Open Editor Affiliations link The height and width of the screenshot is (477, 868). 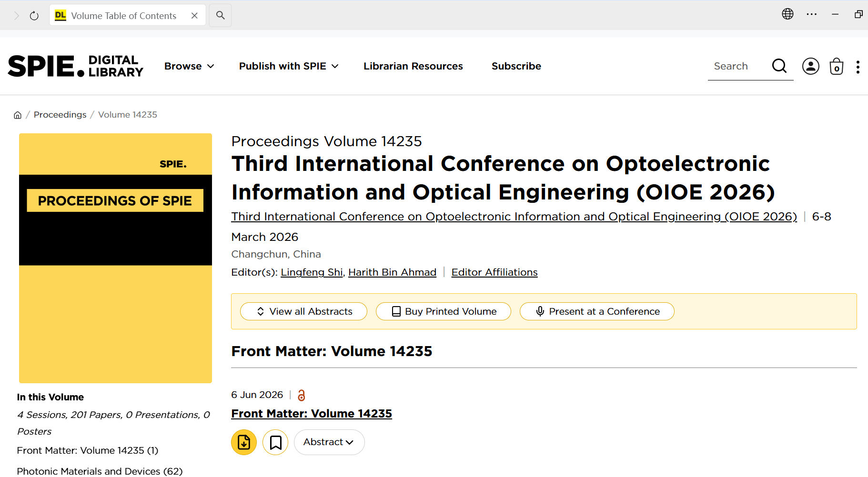click(495, 272)
